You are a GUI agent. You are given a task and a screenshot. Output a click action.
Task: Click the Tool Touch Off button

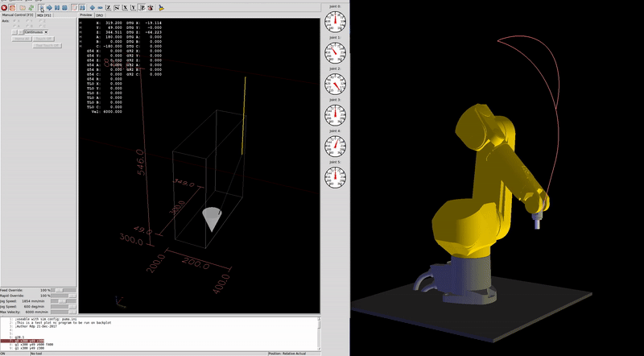pyautogui.click(x=47, y=45)
